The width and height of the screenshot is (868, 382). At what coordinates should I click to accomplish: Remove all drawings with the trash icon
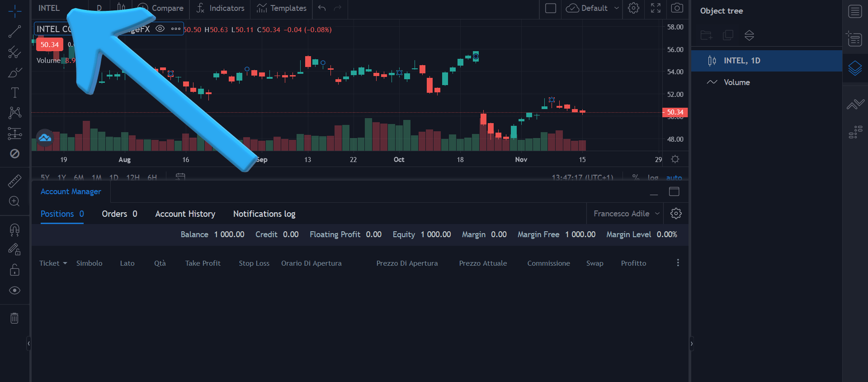[14, 318]
